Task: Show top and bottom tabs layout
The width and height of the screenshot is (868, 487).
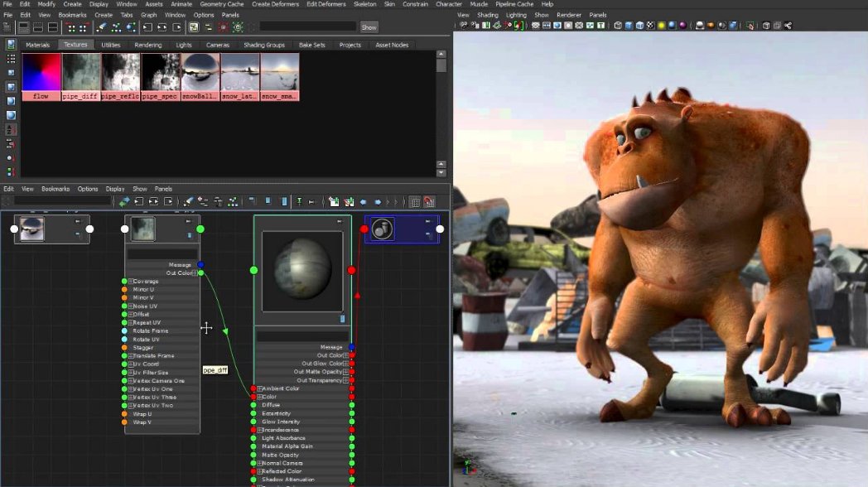Action: click(x=53, y=27)
